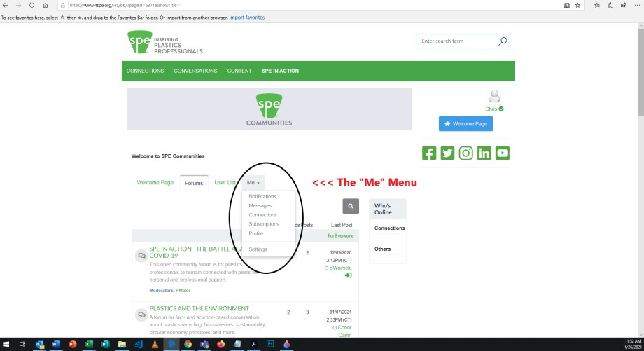Open the Windows Start button
Viewport: 644px width, 351px height.
[6, 345]
